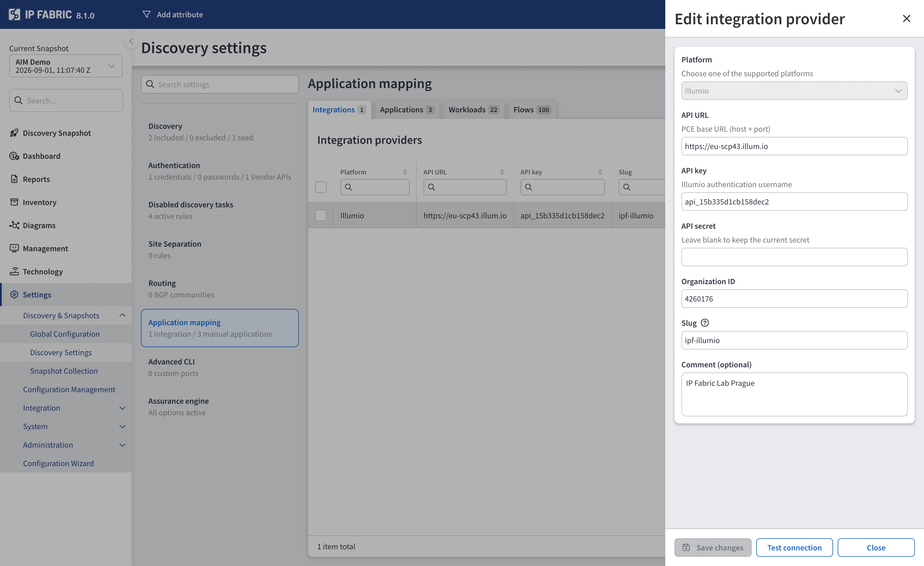
Task: Switch to the Applications tab
Action: (407, 109)
